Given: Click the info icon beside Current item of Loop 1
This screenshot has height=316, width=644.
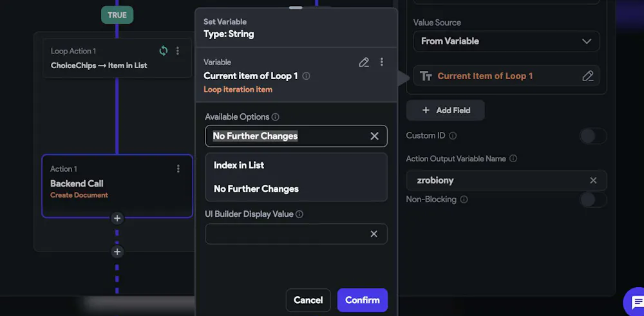Looking at the screenshot, I should tap(306, 76).
